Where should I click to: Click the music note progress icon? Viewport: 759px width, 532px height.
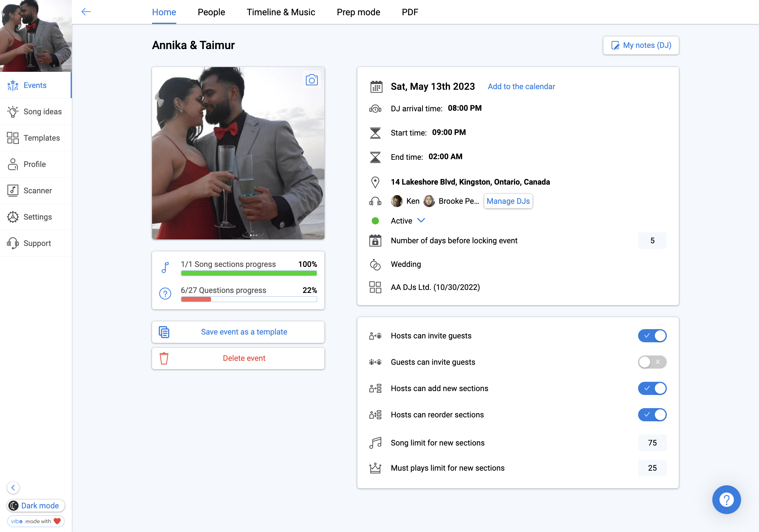click(165, 267)
